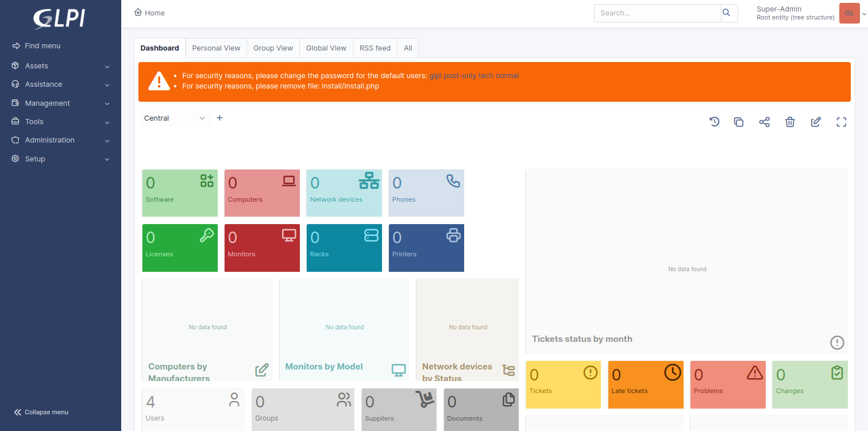Click the share dashboard icon

764,122
